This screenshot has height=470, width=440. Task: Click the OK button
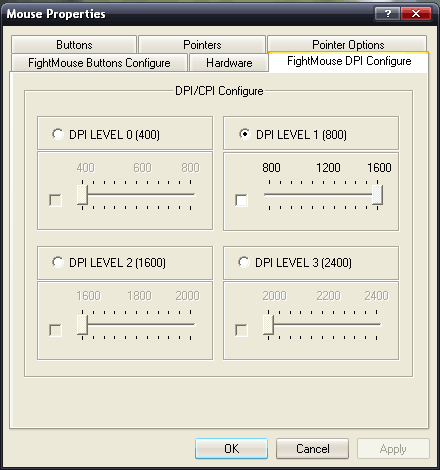pos(231,448)
